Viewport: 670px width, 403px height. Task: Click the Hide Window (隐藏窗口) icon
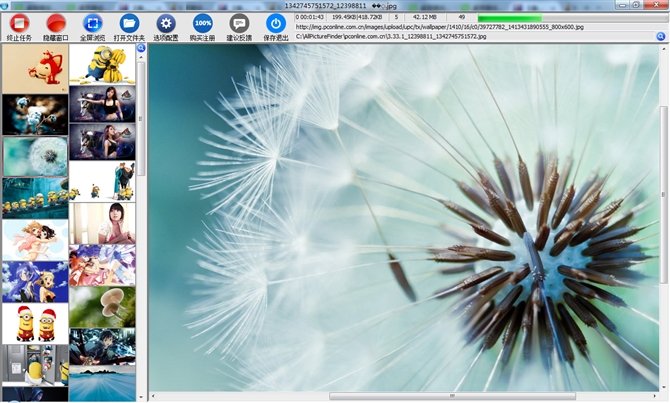[x=56, y=23]
